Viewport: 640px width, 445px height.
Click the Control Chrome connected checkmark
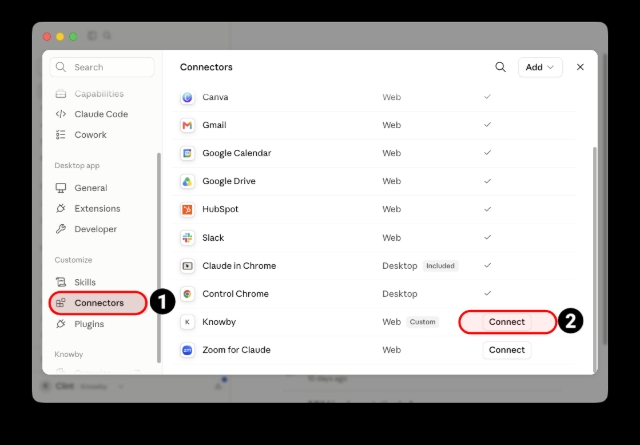tap(487, 293)
